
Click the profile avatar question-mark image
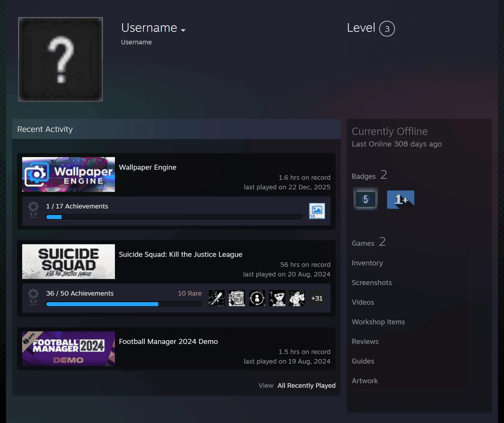click(60, 59)
